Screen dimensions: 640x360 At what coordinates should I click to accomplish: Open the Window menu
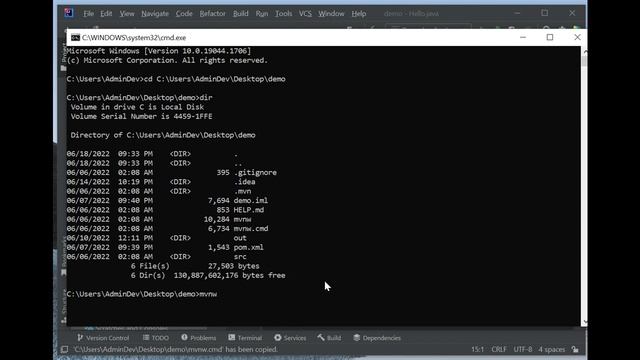pos(331,13)
